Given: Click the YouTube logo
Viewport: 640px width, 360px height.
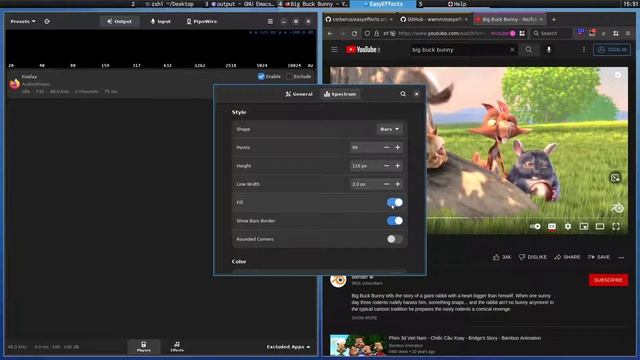Looking at the screenshot, I should point(362,50).
